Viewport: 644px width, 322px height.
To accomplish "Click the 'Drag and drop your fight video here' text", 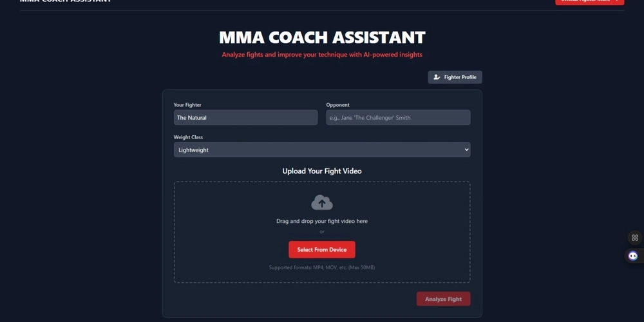I will pyautogui.click(x=322, y=221).
